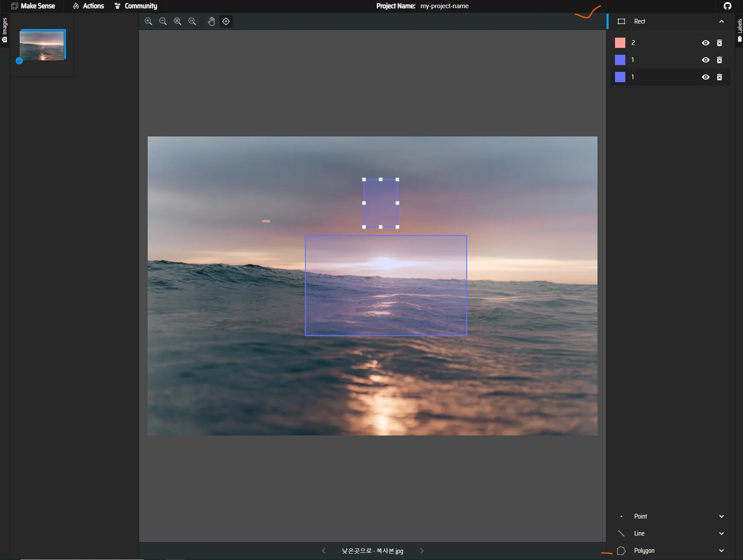This screenshot has width=743, height=560.
Task: Click the zoom in magnifier icon
Action: (149, 21)
